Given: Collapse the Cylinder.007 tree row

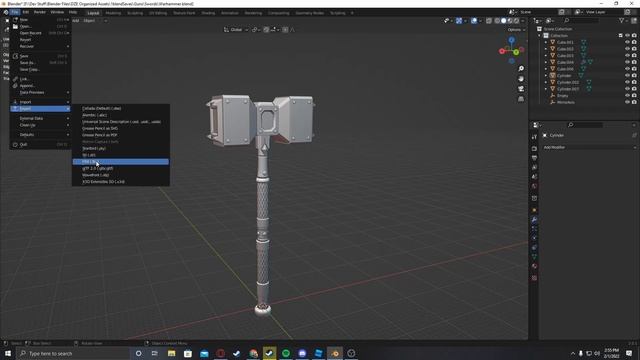Looking at the screenshot, I should [x=546, y=89].
